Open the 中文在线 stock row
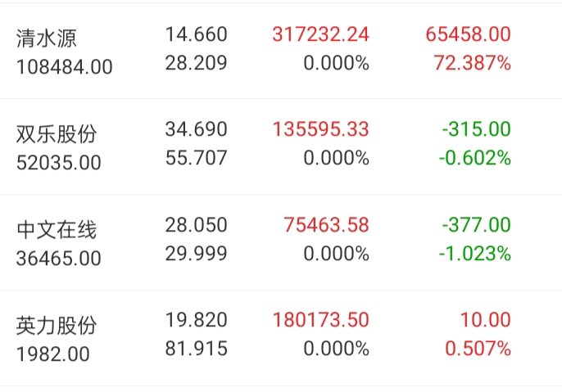This screenshot has width=562, height=392. click(x=57, y=229)
